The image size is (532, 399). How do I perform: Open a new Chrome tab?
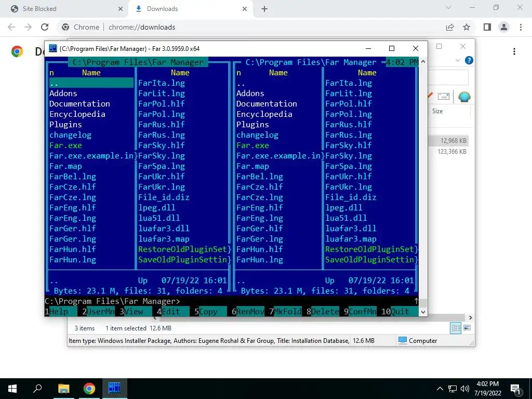tap(264, 9)
